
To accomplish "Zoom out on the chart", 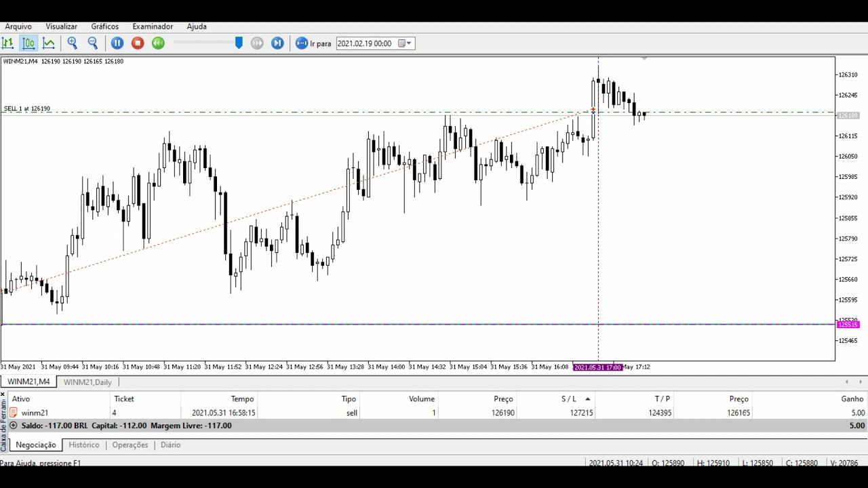I will [x=93, y=43].
